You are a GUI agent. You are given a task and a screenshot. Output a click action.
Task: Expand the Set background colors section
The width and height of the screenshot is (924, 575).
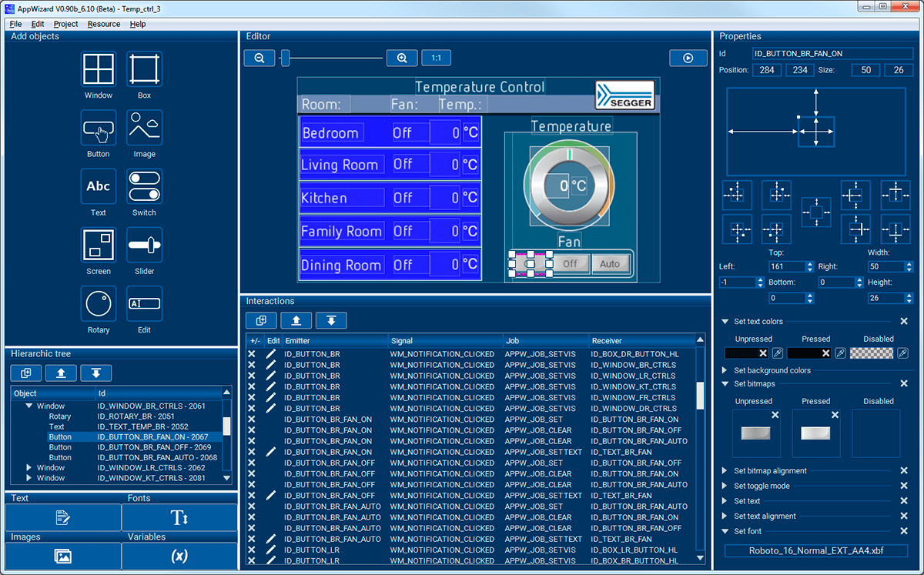(x=725, y=371)
